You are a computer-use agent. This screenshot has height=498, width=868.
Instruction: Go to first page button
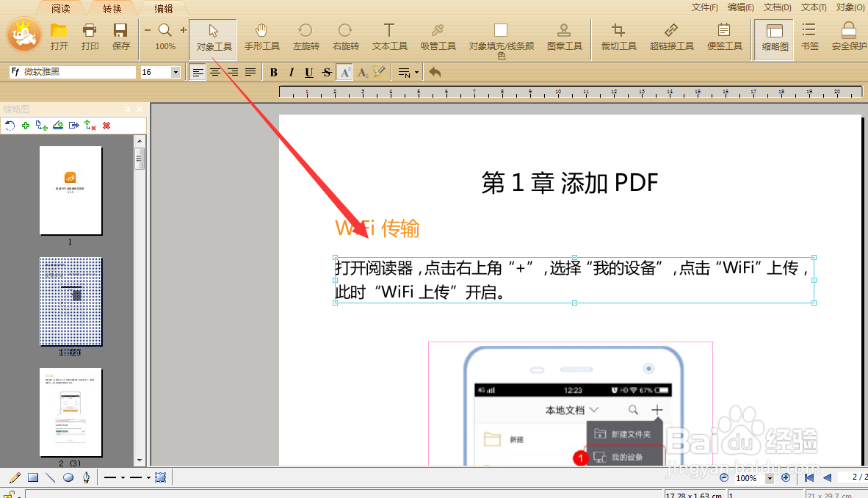click(x=809, y=477)
